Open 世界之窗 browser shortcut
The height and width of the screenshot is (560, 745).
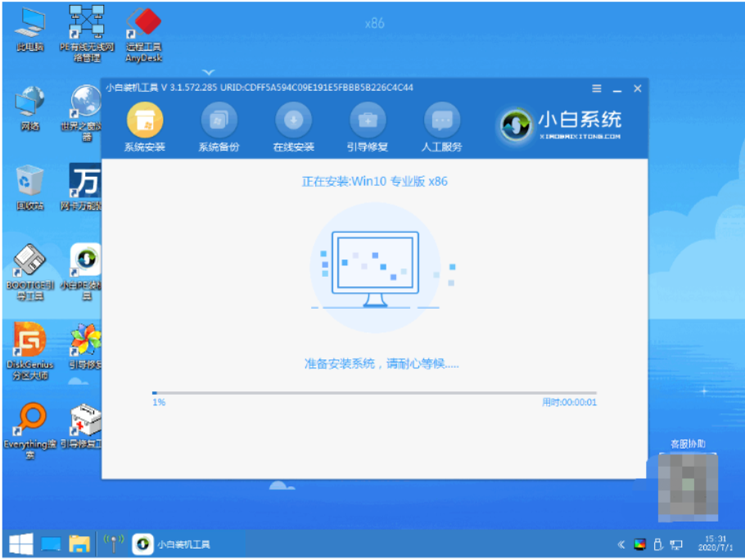click(x=81, y=113)
